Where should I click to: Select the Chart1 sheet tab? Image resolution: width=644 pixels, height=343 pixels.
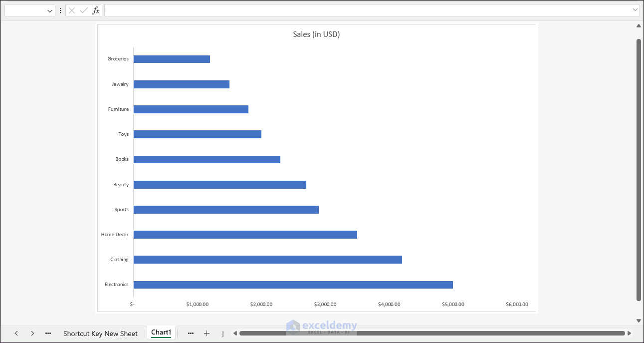click(x=161, y=333)
